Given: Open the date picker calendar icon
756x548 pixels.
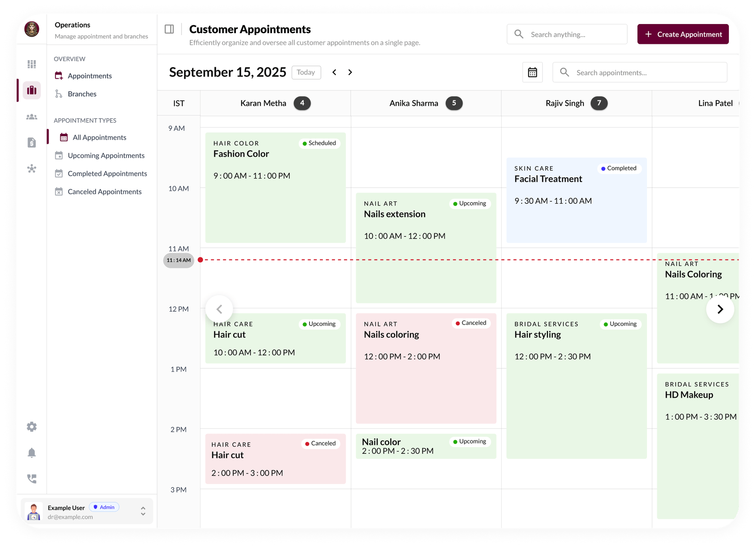Looking at the screenshot, I should coord(532,72).
